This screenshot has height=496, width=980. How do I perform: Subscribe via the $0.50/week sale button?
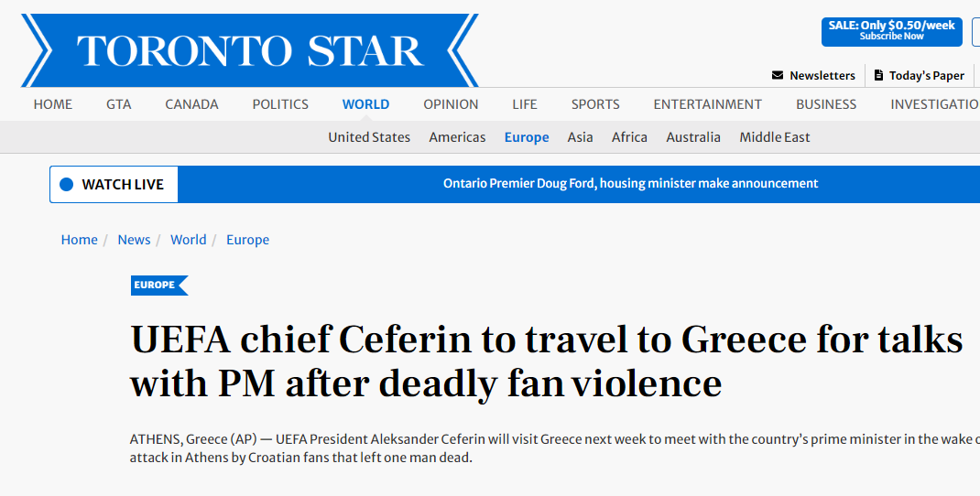[891, 31]
